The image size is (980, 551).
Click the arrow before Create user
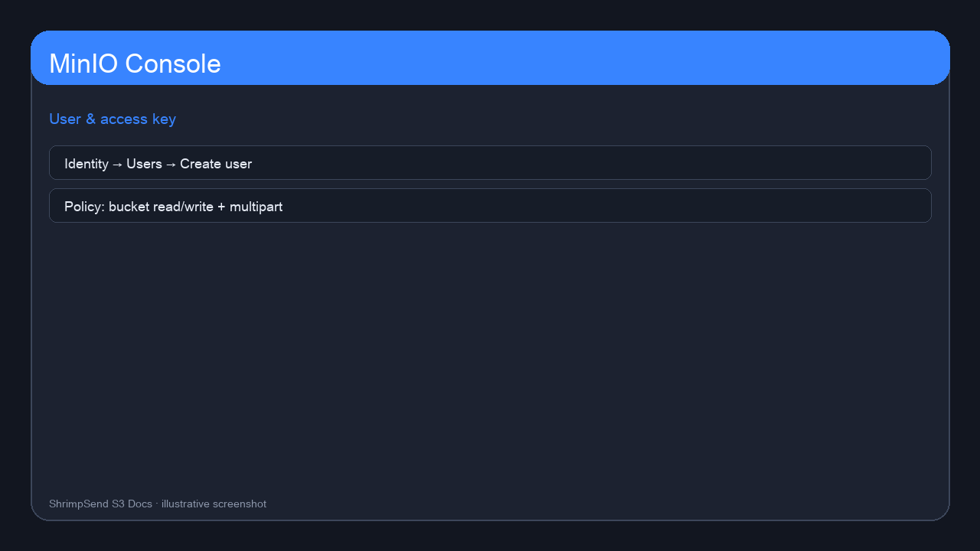(171, 164)
